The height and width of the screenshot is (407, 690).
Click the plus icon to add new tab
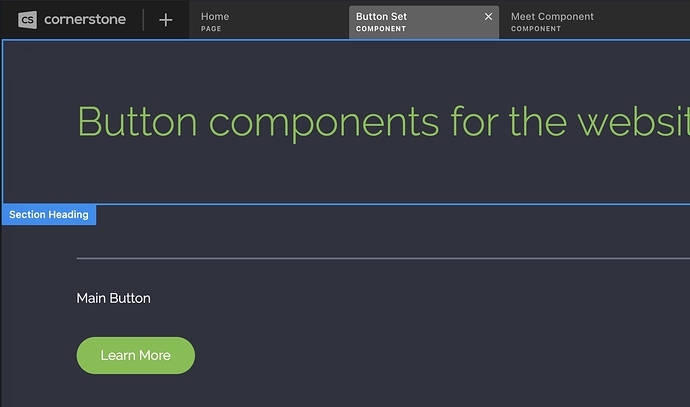tap(166, 19)
